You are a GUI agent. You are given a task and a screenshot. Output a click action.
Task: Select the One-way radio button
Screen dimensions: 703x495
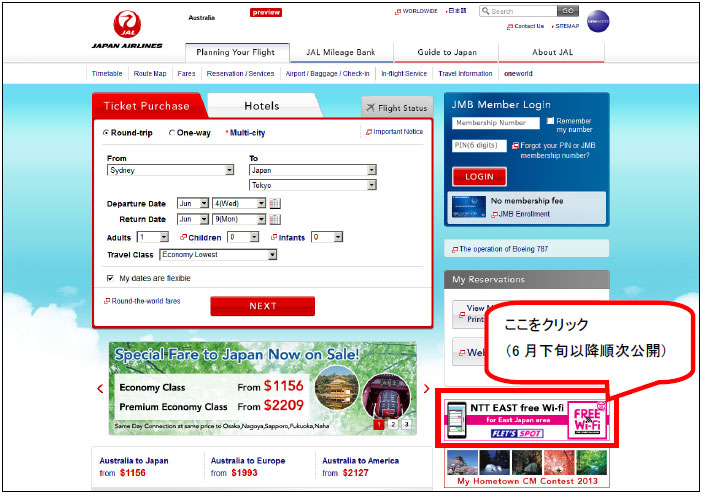pos(171,133)
